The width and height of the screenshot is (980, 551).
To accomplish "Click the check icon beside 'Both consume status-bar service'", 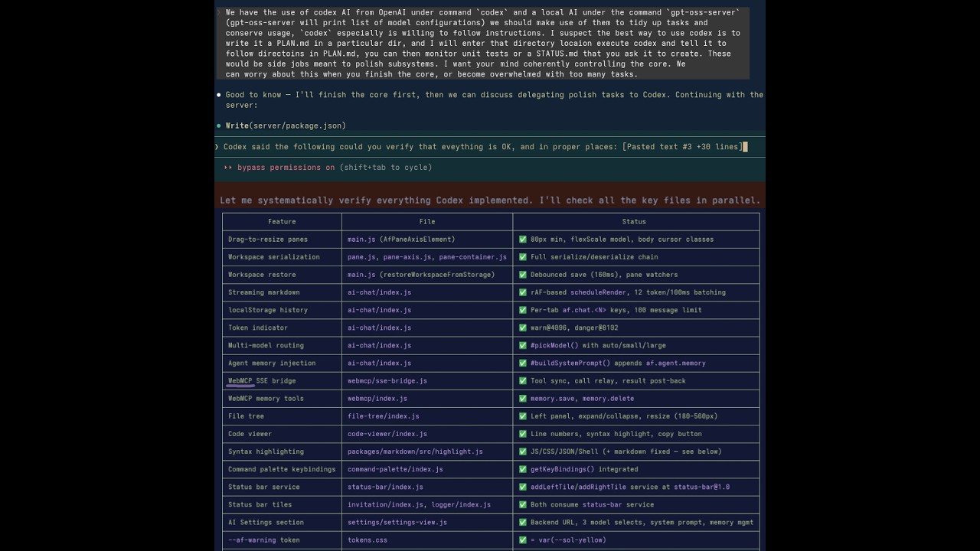I will [x=523, y=504].
